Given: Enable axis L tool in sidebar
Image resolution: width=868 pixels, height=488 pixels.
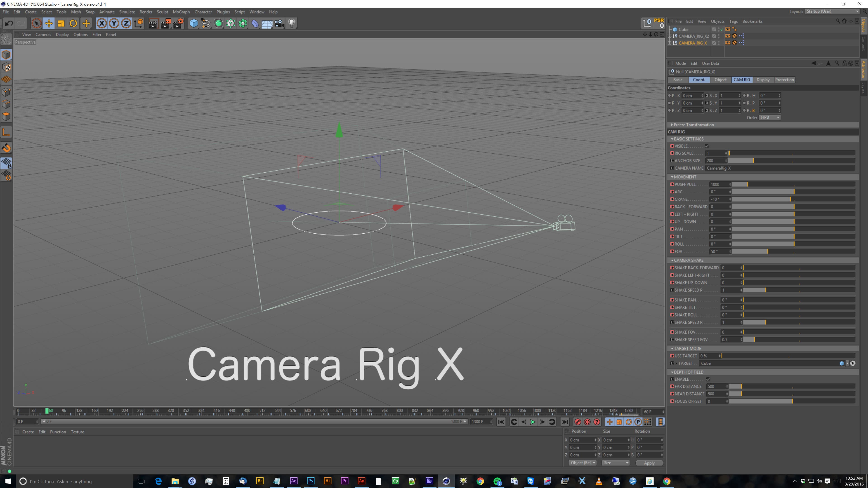Looking at the screenshot, I should tap(6, 132).
